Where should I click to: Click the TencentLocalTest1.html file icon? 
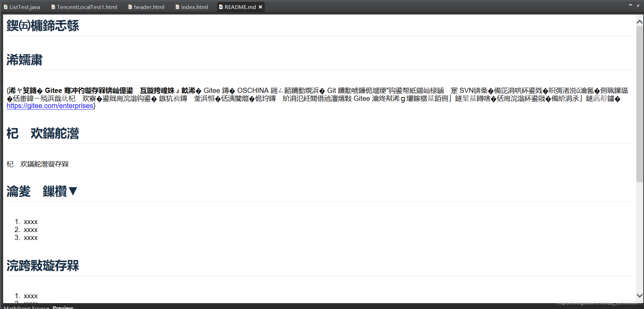pos(53,7)
